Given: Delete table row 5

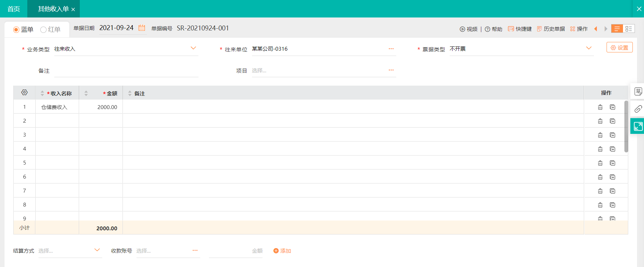Looking at the screenshot, I should pyautogui.click(x=600, y=163).
